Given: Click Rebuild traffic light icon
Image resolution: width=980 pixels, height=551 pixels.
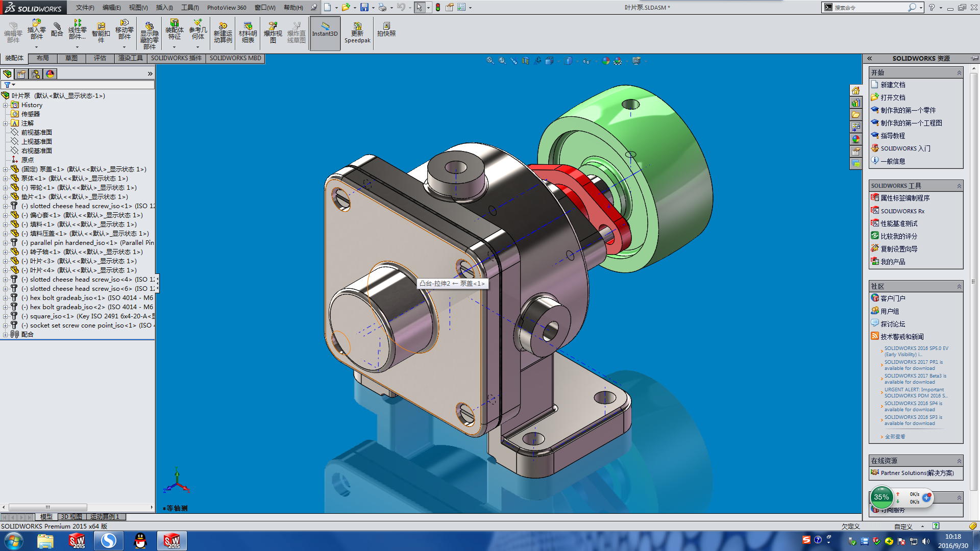Looking at the screenshot, I should click(438, 7).
